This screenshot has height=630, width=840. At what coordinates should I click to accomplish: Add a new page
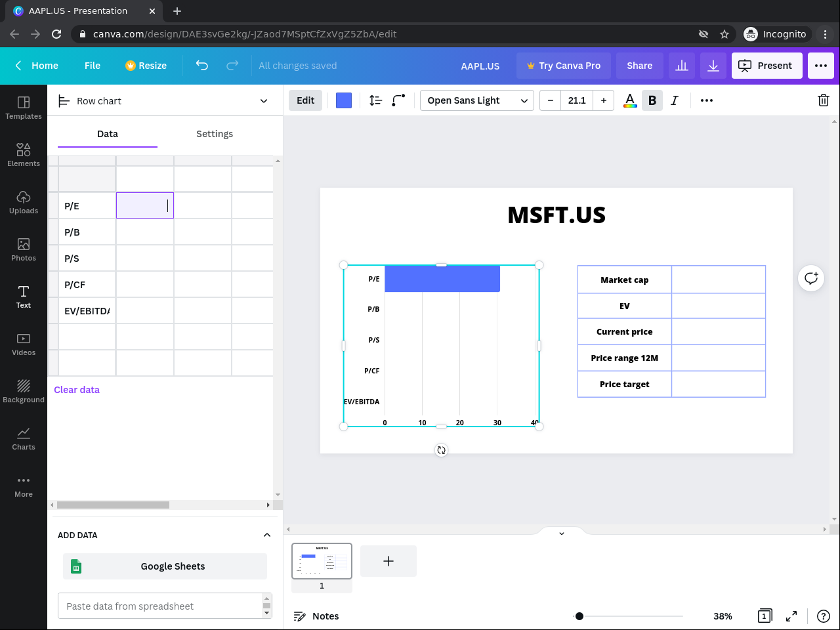pyautogui.click(x=388, y=561)
